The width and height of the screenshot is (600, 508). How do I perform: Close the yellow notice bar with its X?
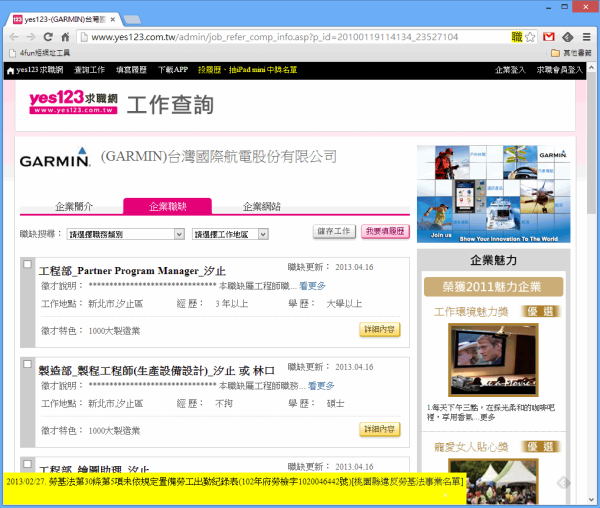coord(445,495)
